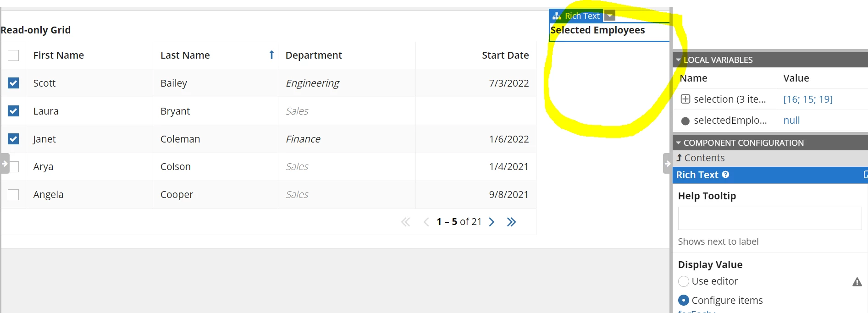Open the Rich Text component dropdown arrow

609,16
